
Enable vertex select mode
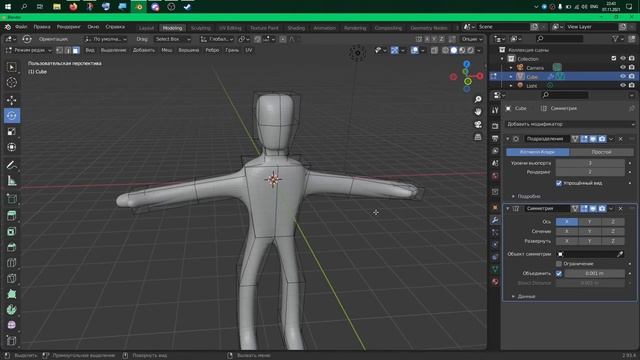point(59,50)
